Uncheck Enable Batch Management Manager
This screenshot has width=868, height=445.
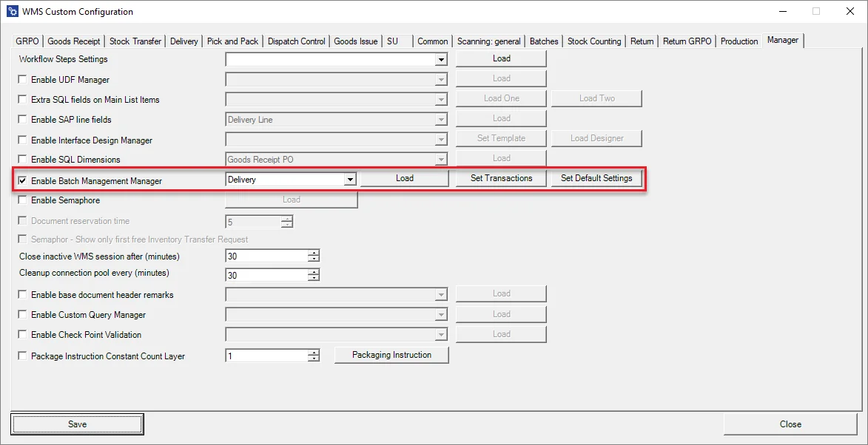pyautogui.click(x=22, y=180)
